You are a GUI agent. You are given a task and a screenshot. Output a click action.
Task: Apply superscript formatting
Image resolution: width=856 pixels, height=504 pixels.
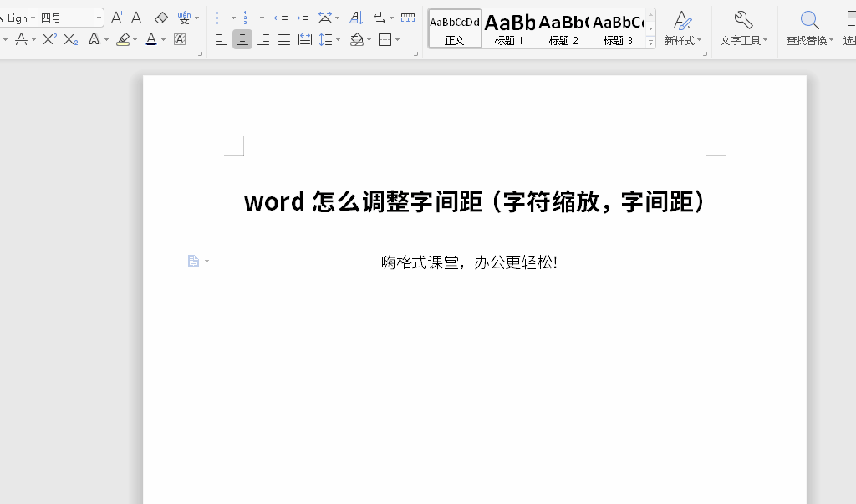click(x=50, y=39)
